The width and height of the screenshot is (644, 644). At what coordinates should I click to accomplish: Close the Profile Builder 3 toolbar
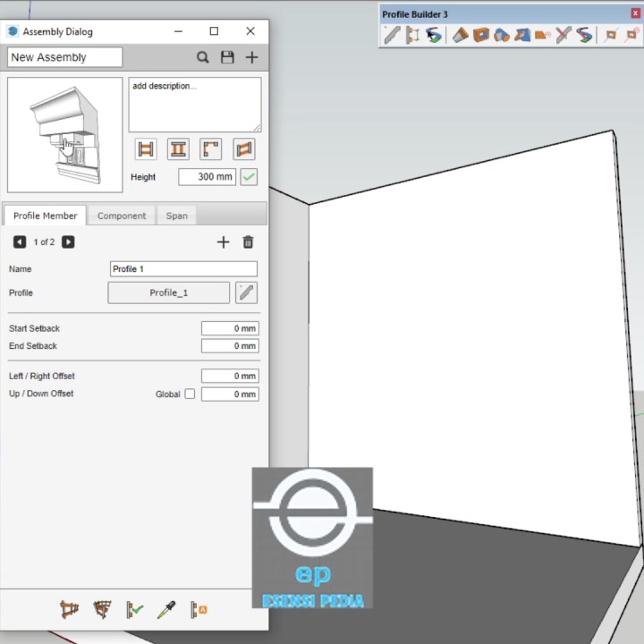coord(635,13)
